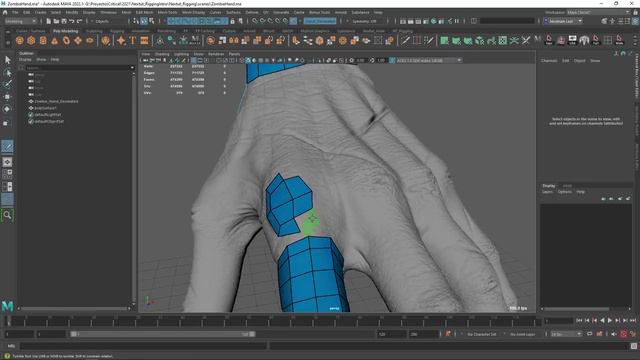640x360 pixels.
Task: Undo using the status line arrow icon
Action: 72,21
